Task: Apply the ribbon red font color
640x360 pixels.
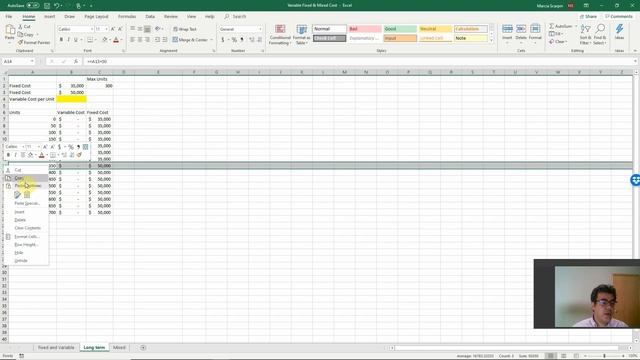Action: click(116, 40)
